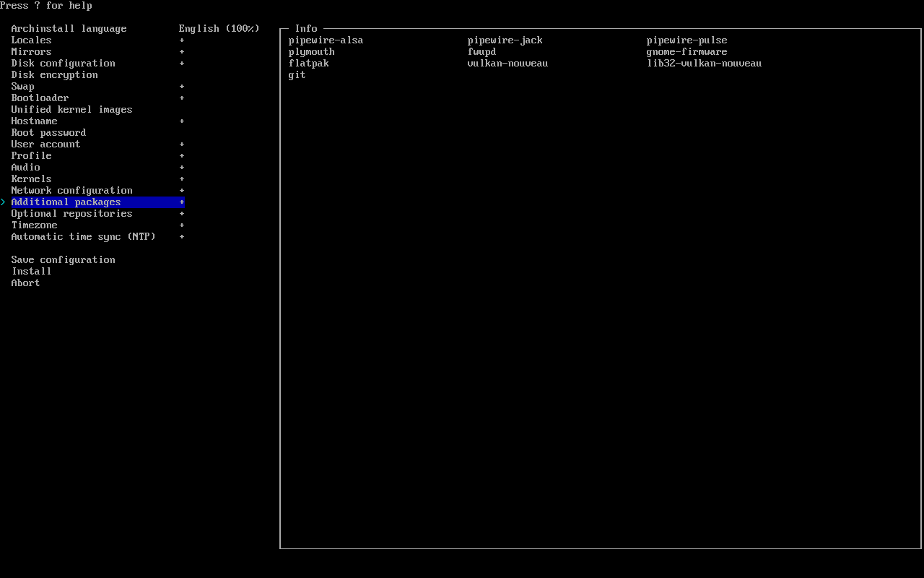The image size is (924, 578).
Task: Click the plus marker beside Profile
Action: [x=182, y=156]
